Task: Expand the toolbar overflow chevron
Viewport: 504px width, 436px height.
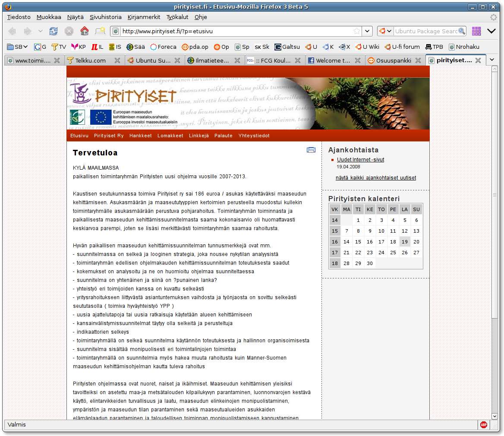Action: click(491, 31)
